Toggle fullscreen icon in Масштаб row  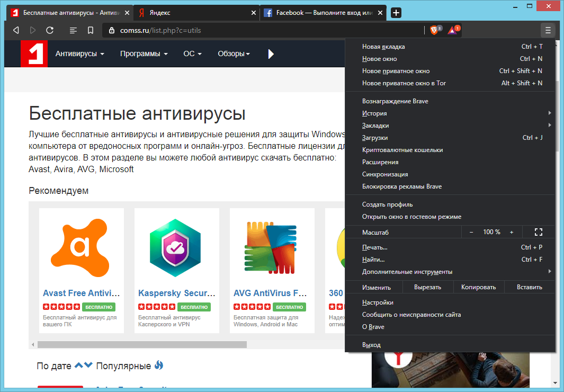coord(538,232)
